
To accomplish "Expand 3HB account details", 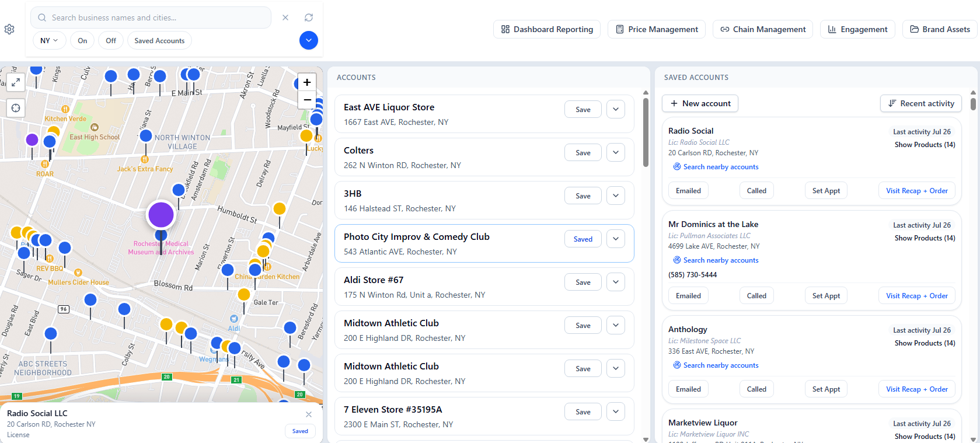I will [616, 196].
